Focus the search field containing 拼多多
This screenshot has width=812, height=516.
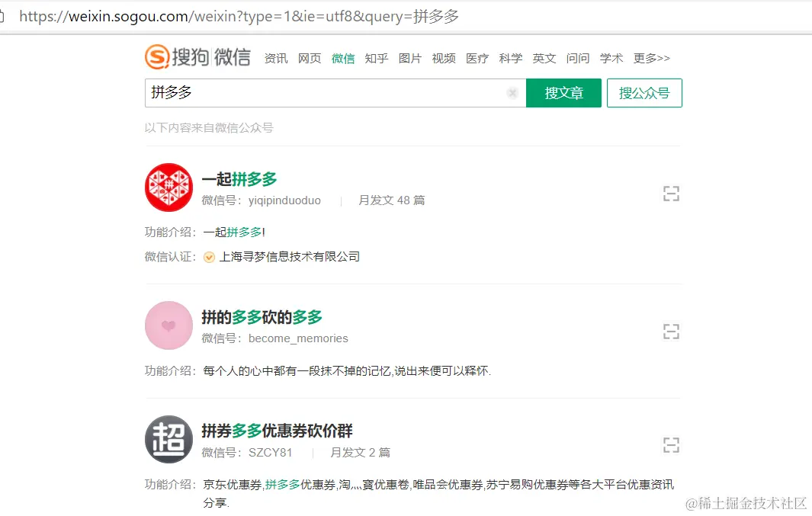335,93
